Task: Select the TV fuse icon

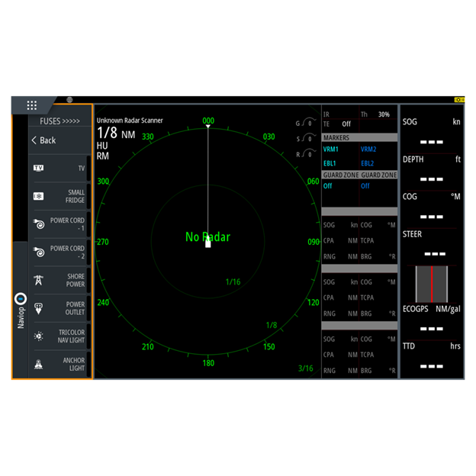Action: [x=39, y=168]
